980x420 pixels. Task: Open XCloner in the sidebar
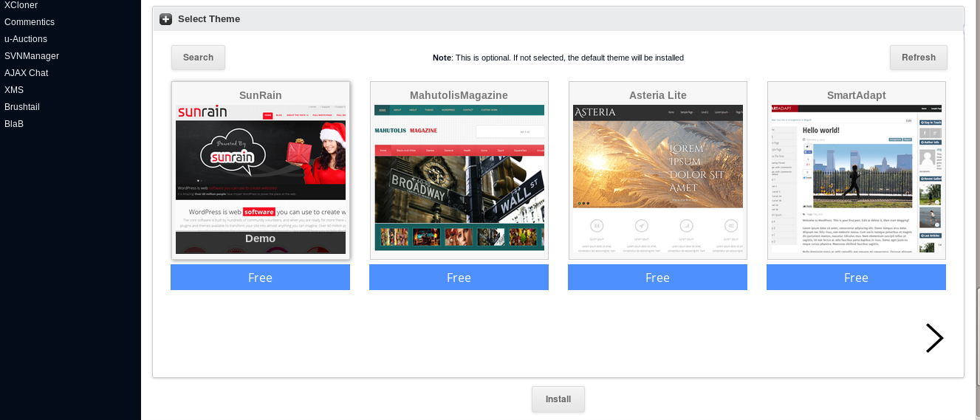21,5
